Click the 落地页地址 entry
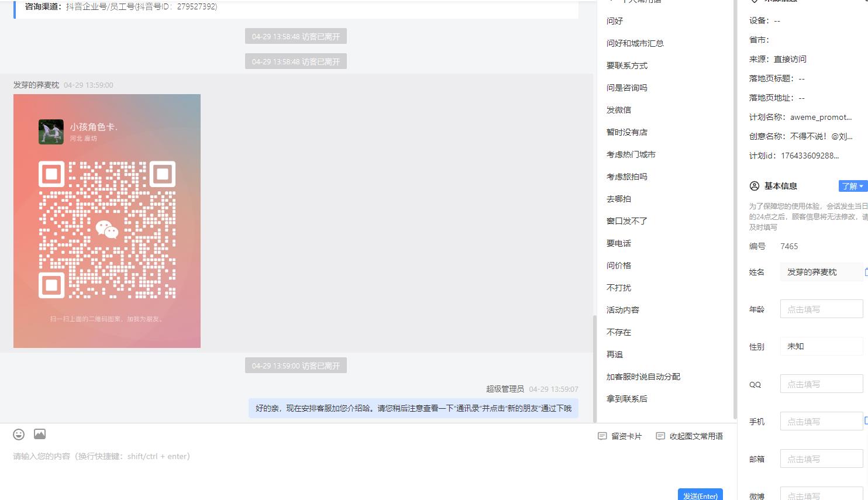 pos(777,98)
